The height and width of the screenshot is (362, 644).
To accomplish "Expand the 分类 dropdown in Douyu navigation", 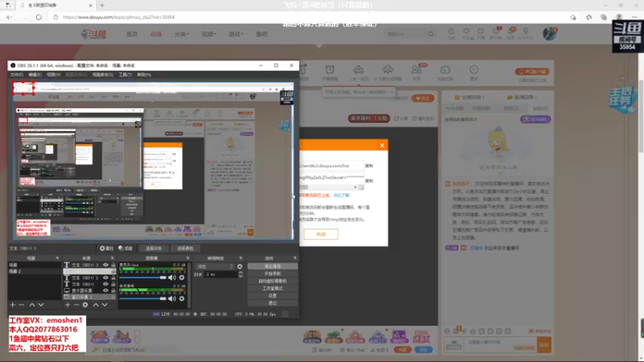I will [x=182, y=34].
